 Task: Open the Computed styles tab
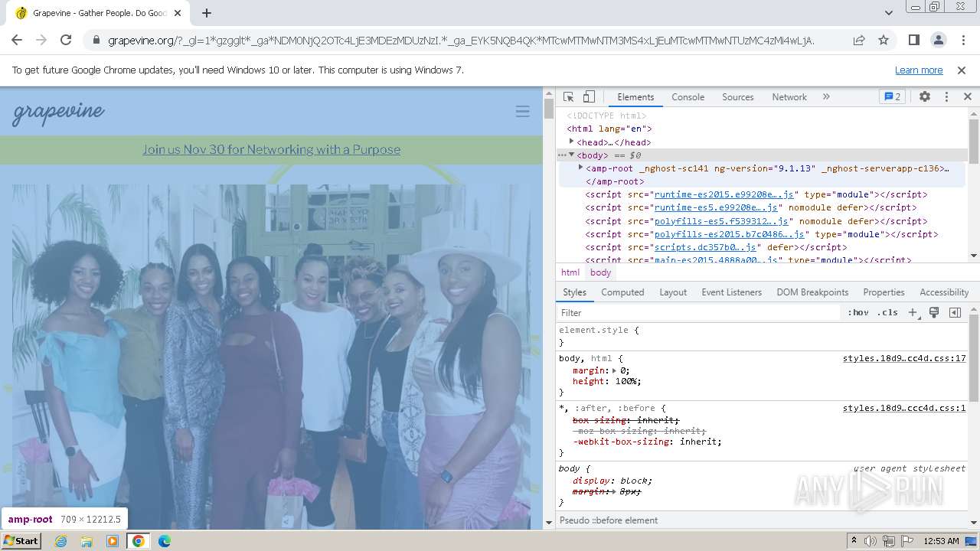[622, 292]
